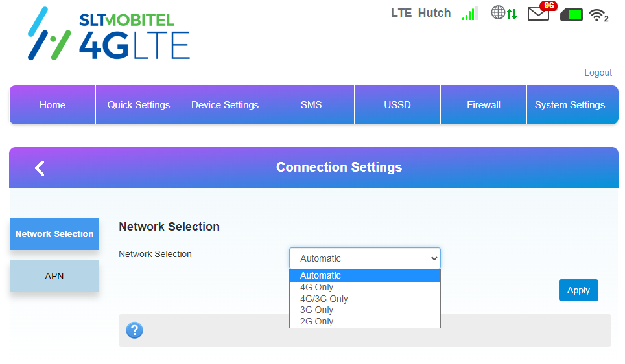Click the SLTMobitel 4G LTE logo

[x=109, y=34]
